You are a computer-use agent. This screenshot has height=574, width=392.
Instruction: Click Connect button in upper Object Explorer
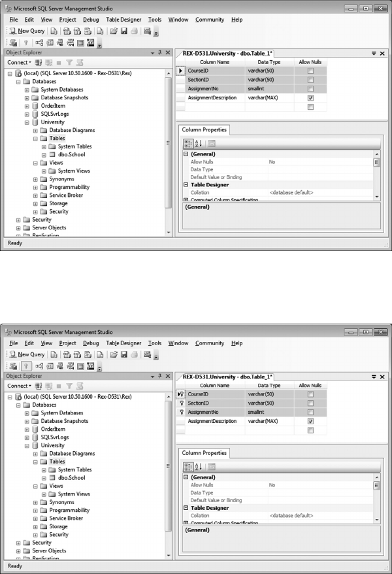pos(20,63)
